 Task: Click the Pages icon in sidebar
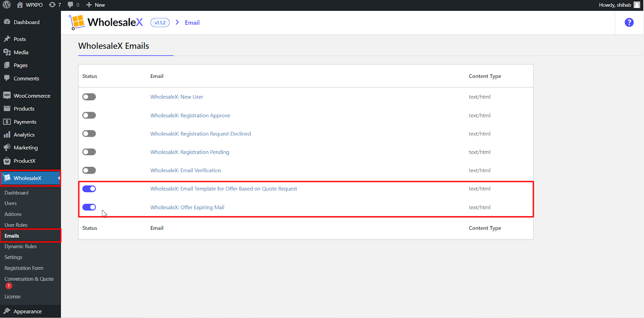pos(7,65)
